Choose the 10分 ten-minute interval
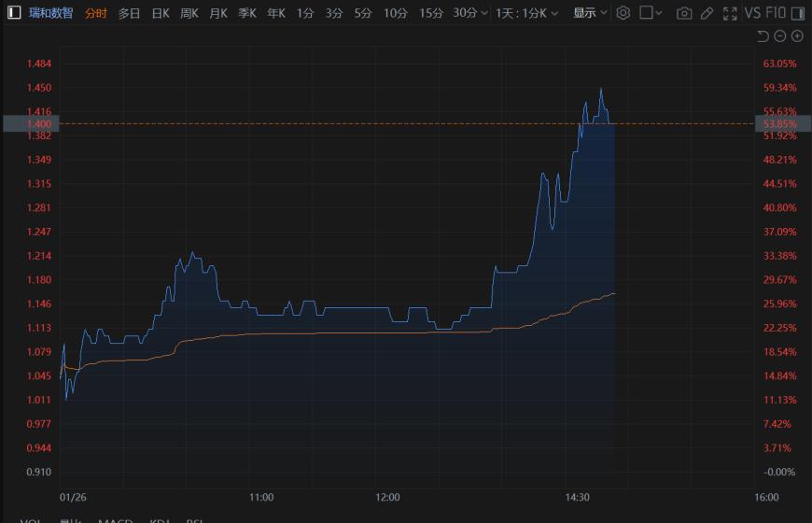The height and width of the screenshot is (523, 812). [x=395, y=13]
